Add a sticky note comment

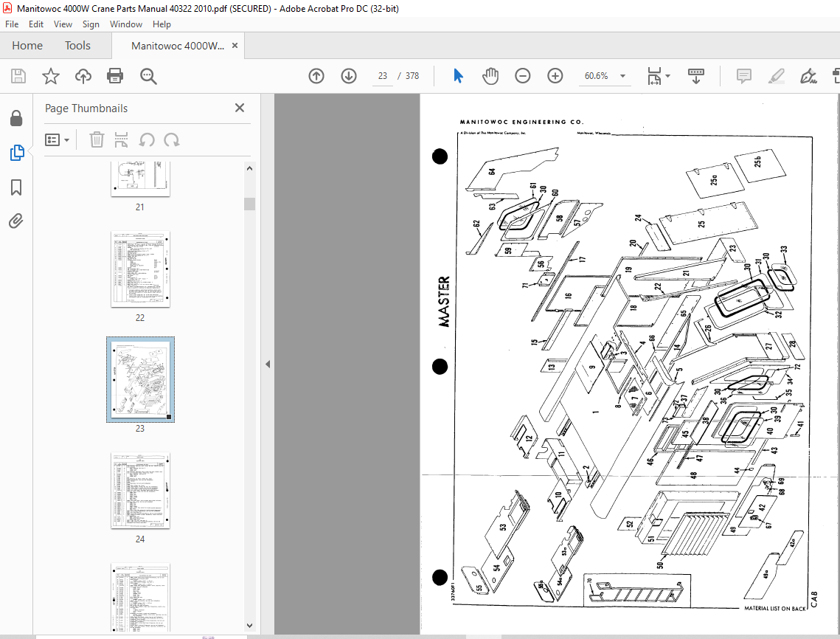tap(744, 76)
